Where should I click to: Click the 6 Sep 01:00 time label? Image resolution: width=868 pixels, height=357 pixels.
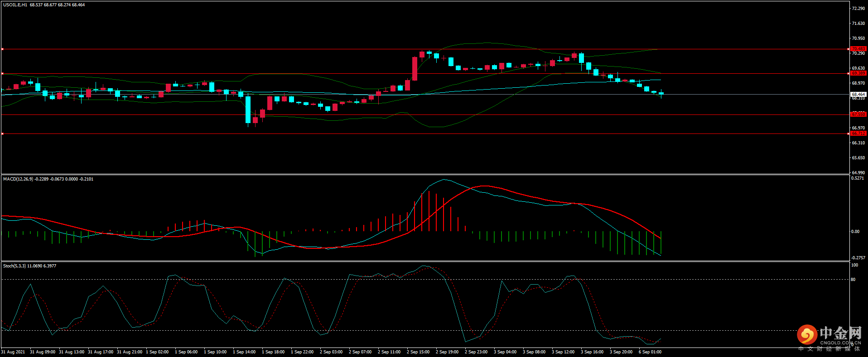click(650, 352)
